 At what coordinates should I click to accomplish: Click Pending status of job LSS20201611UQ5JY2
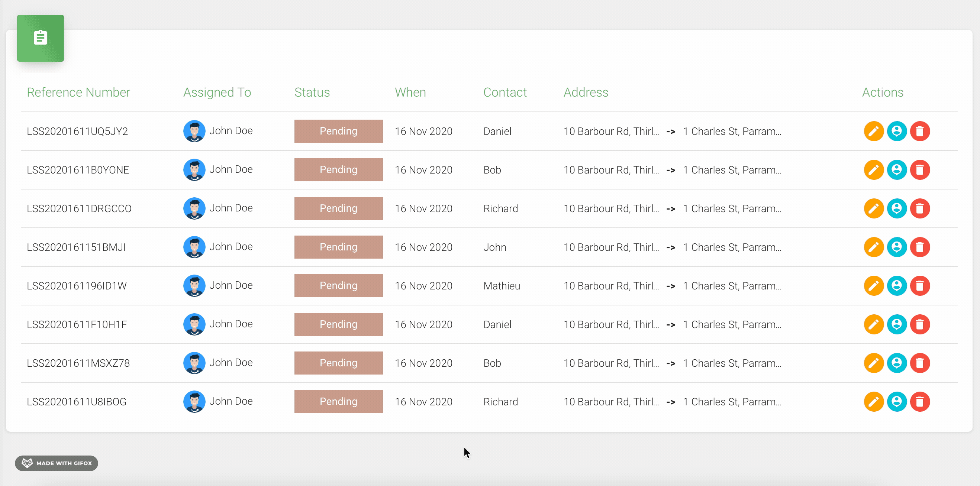[x=339, y=131]
